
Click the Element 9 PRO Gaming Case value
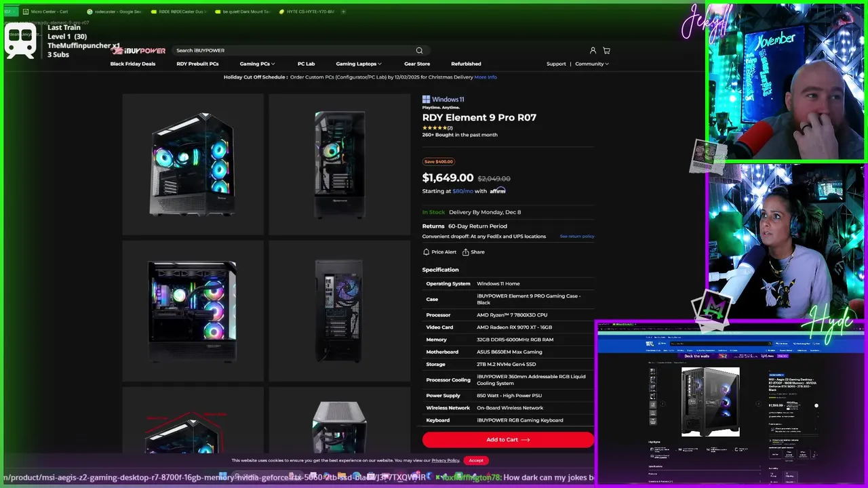coord(529,299)
